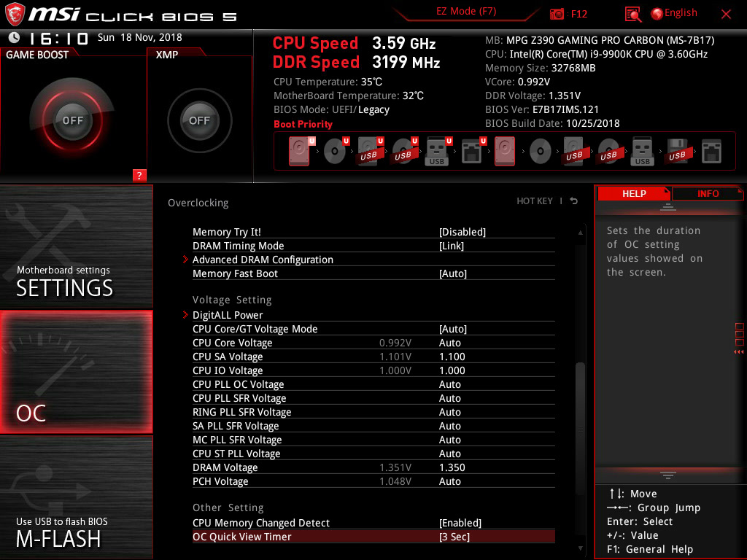Viewport: 747px width, 560px height.
Task: Select the legacy USB key boot device
Action: coord(642,151)
